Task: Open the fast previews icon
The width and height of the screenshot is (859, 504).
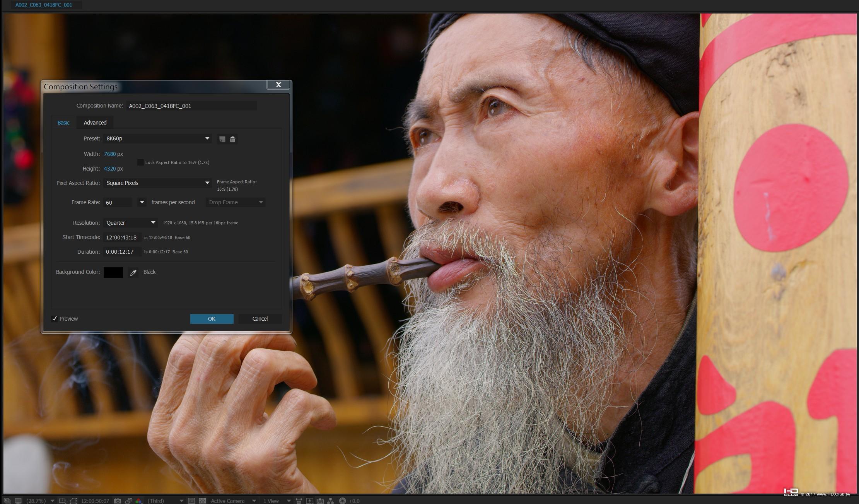Action: (309, 501)
